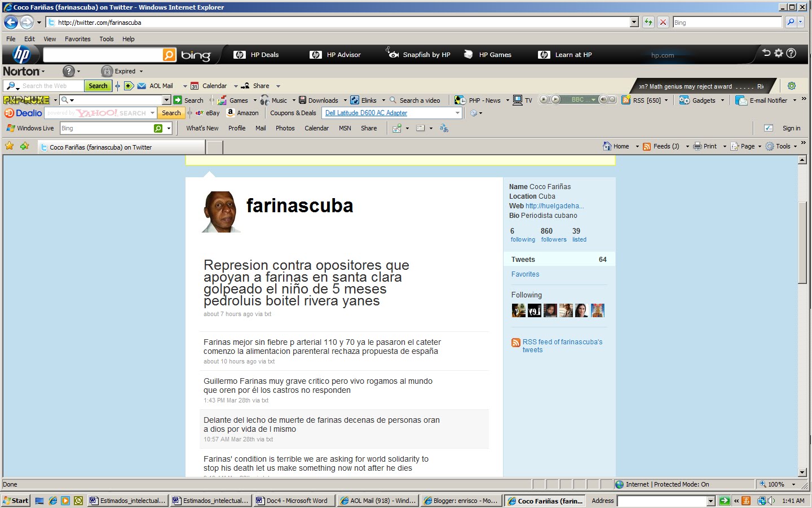The width and height of the screenshot is (812, 508).
Task: Click into the Windows Live Bing search field
Action: pyautogui.click(x=107, y=128)
